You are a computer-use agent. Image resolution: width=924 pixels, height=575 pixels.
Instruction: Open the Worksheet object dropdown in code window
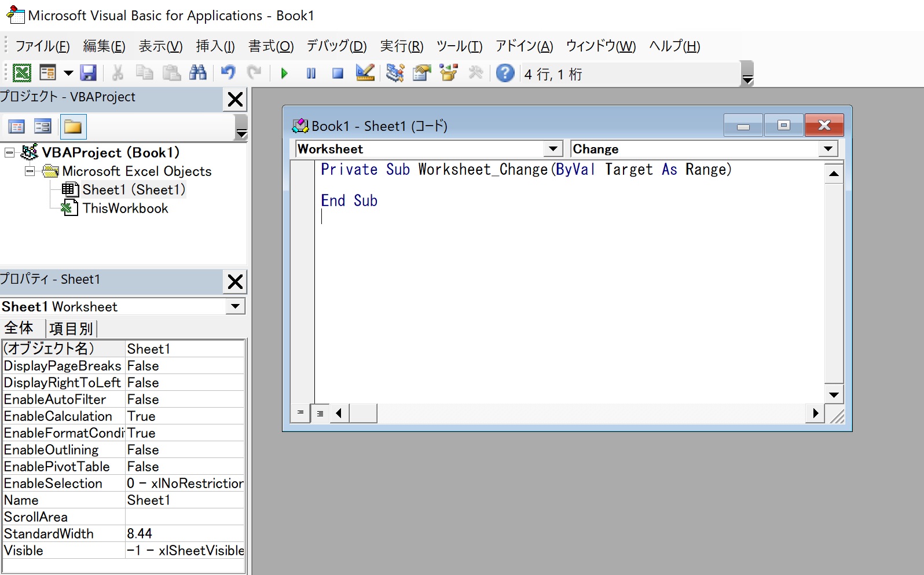[553, 149]
